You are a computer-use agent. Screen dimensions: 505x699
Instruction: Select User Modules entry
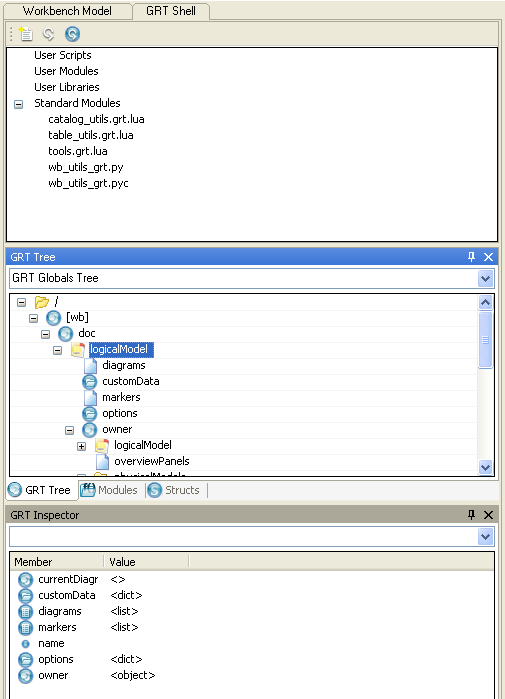(x=66, y=71)
